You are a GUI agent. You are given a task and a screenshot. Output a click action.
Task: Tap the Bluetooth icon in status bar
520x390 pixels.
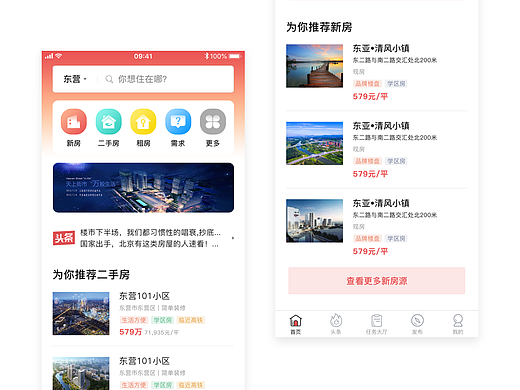(x=207, y=56)
